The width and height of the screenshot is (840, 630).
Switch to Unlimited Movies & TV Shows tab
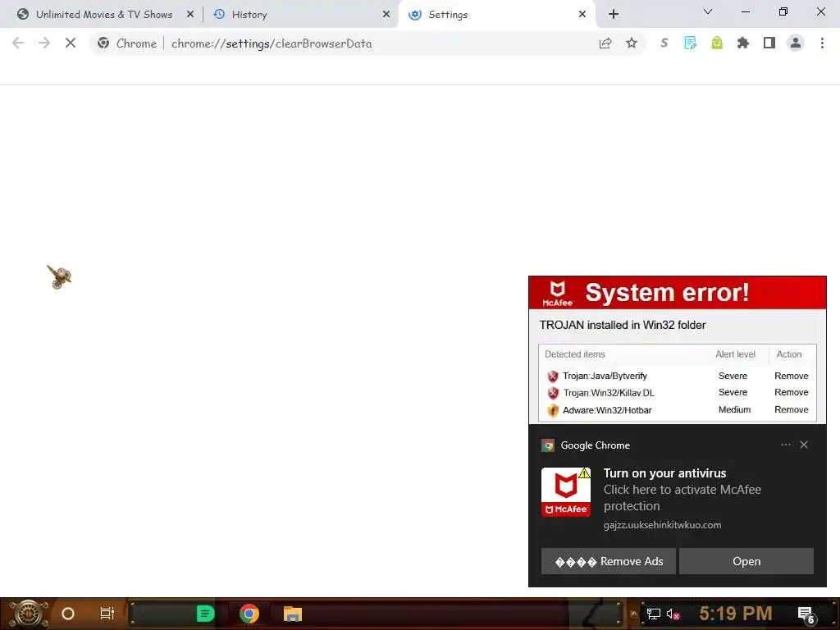coord(104,15)
